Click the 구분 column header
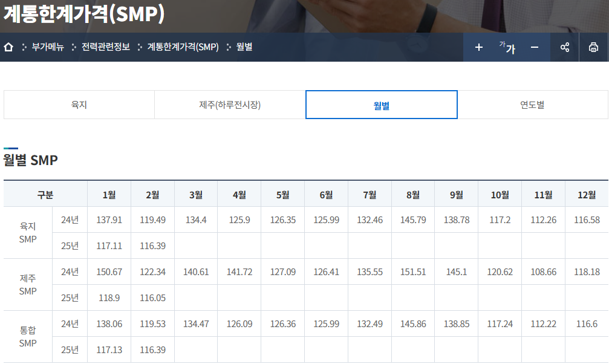The image size is (609, 364). coord(45,194)
